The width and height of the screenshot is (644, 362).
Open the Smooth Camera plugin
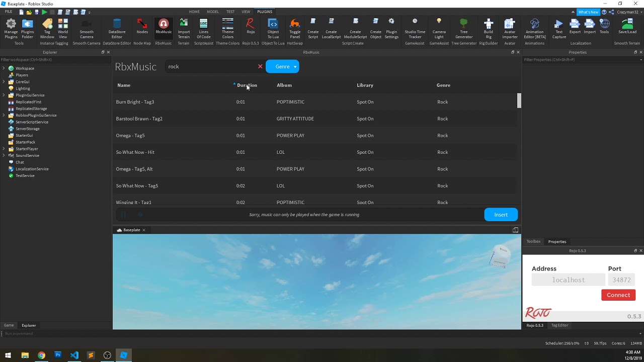(x=87, y=29)
